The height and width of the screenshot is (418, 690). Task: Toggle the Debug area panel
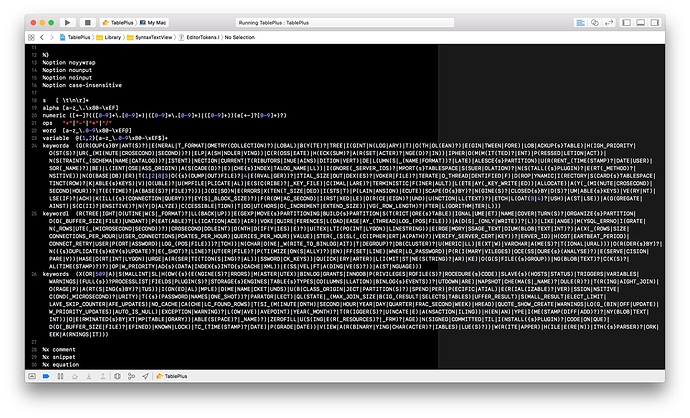(641, 22)
